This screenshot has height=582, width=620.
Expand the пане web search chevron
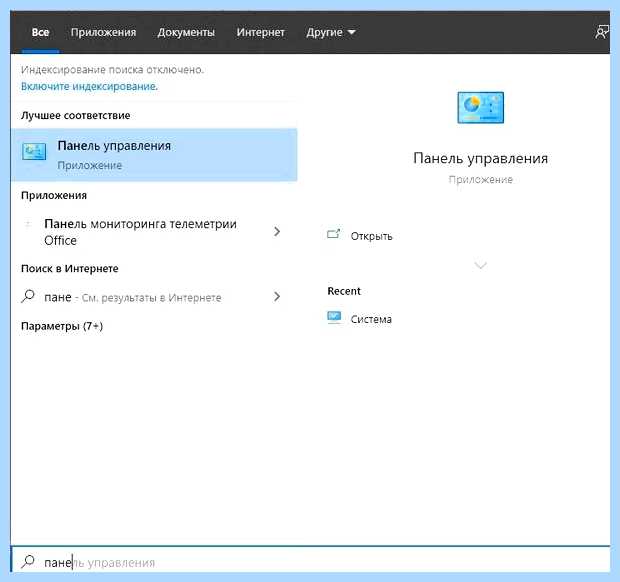277,297
